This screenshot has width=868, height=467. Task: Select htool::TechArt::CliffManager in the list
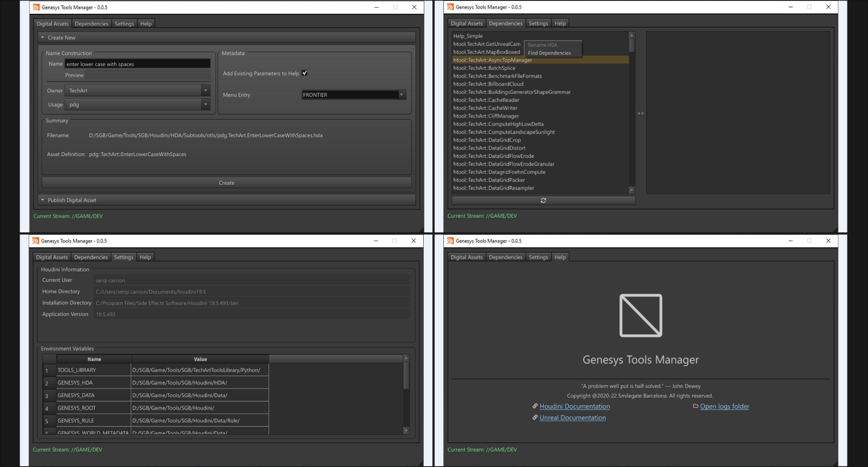541,116
